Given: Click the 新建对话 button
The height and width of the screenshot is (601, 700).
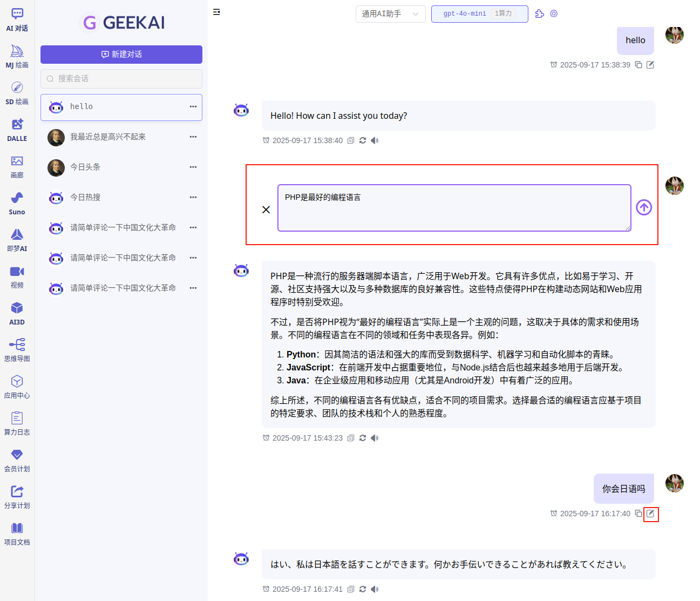Looking at the screenshot, I should pos(121,55).
